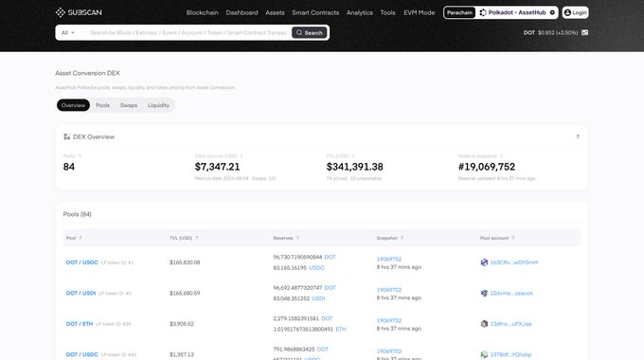Open the All search filter dropdown
The width and height of the screenshot is (644, 360).
click(x=68, y=32)
